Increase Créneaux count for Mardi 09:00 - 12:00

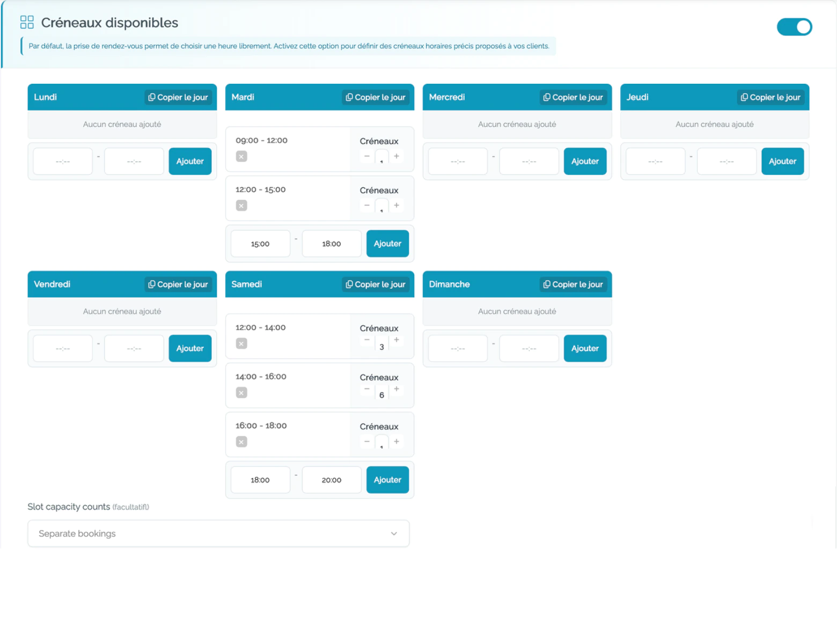[x=397, y=156]
